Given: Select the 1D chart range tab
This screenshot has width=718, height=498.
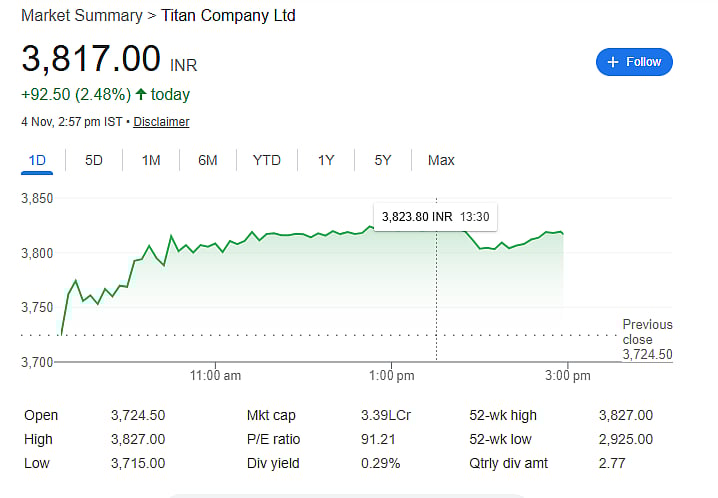Looking at the screenshot, I should coord(37,160).
